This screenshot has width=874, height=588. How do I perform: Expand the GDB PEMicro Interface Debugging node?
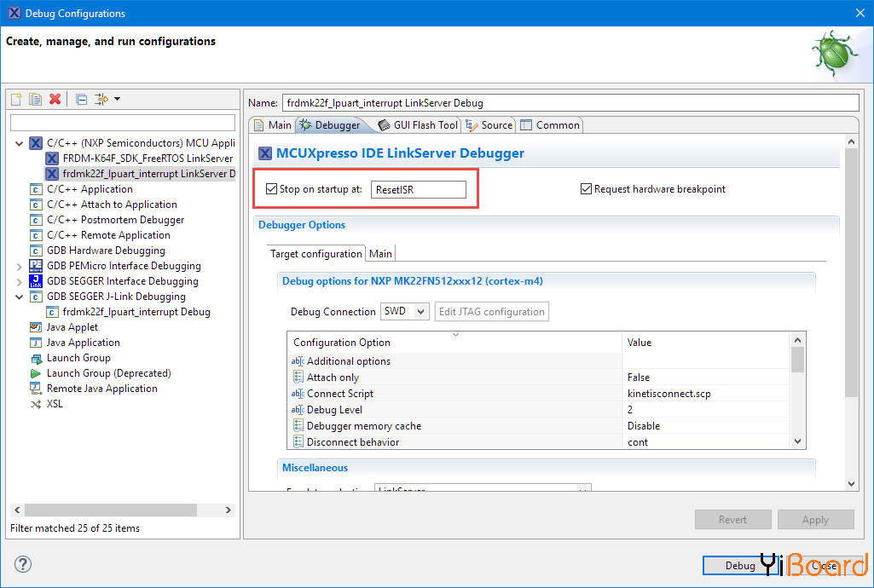click(20, 266)
